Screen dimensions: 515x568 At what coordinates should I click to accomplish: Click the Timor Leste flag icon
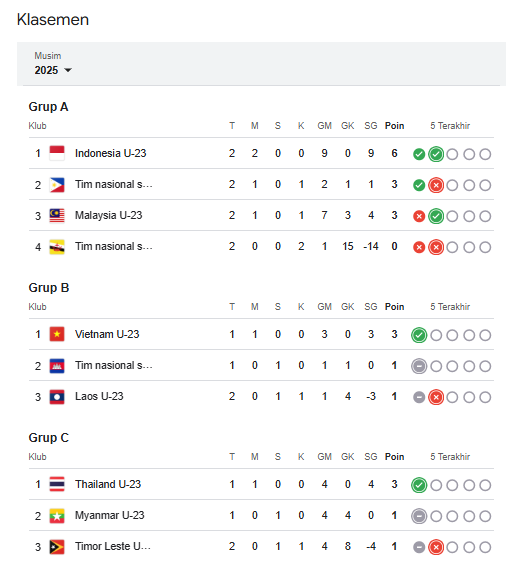pos(57,547)
